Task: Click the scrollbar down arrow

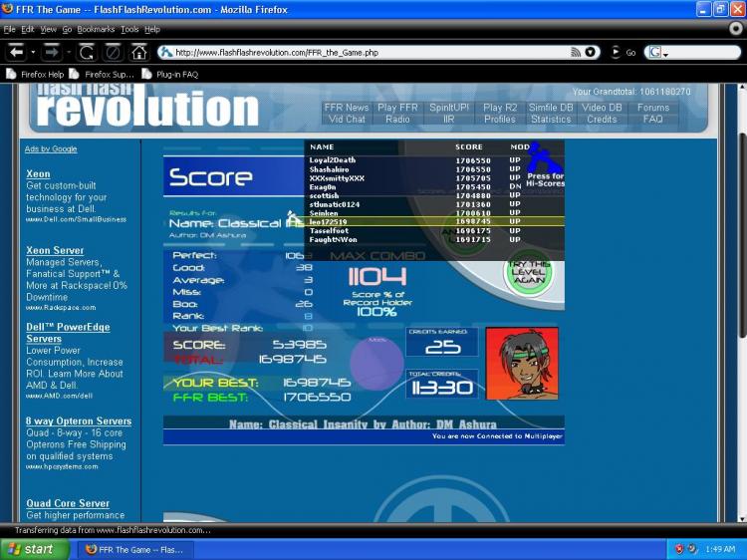Action: pos(742,517)
